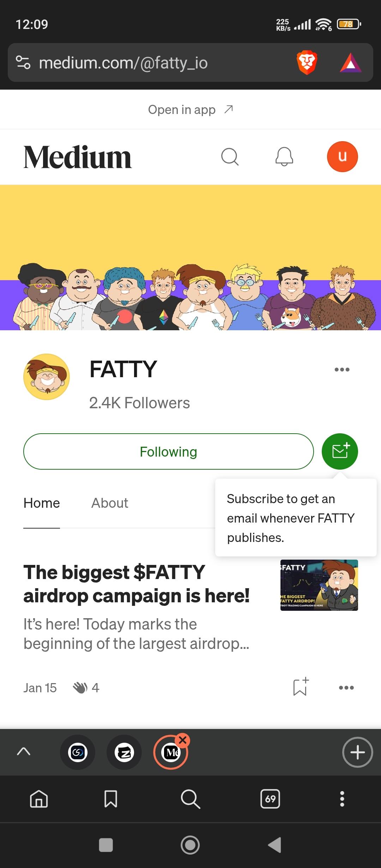This screenshot has width=381, height=868.
Task: Open site settings icon in address bar
Action: point(23,63)
